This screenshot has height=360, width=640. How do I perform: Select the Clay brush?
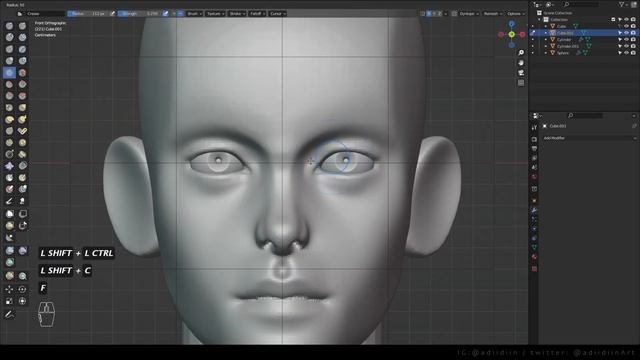[x=9, y=37]
